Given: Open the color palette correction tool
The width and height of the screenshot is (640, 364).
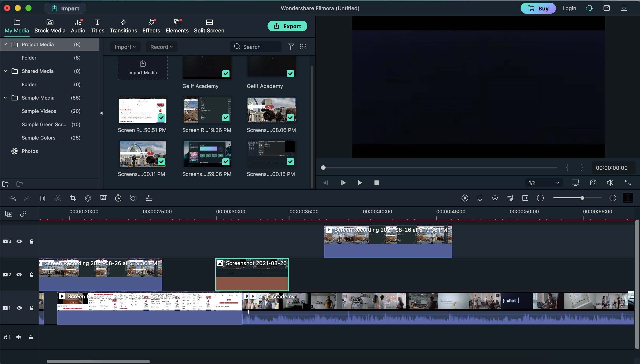Looking at the screenshot, I should 88,198.
